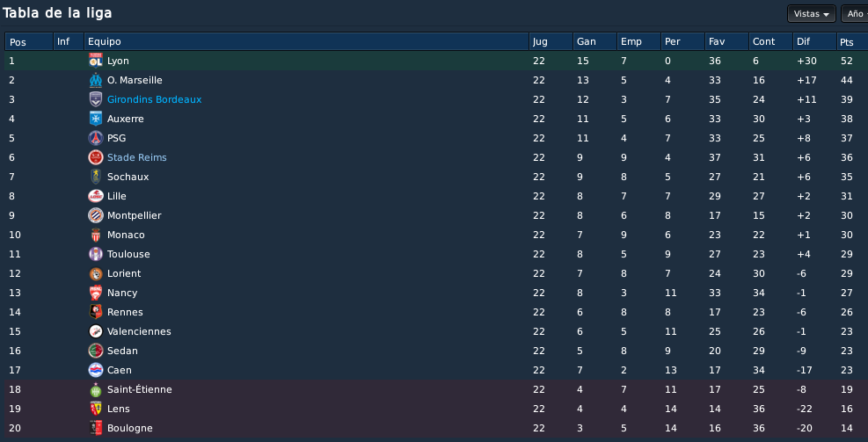Select the Valenciennes team name

point(139,332)
